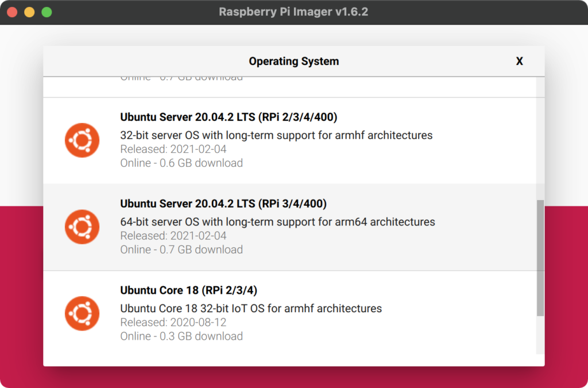This screenshot has width=588, height=388.
Task: Click the Ubuntu logo for 32-bit Server 20.04.2
Action: [x=82, y=140]
